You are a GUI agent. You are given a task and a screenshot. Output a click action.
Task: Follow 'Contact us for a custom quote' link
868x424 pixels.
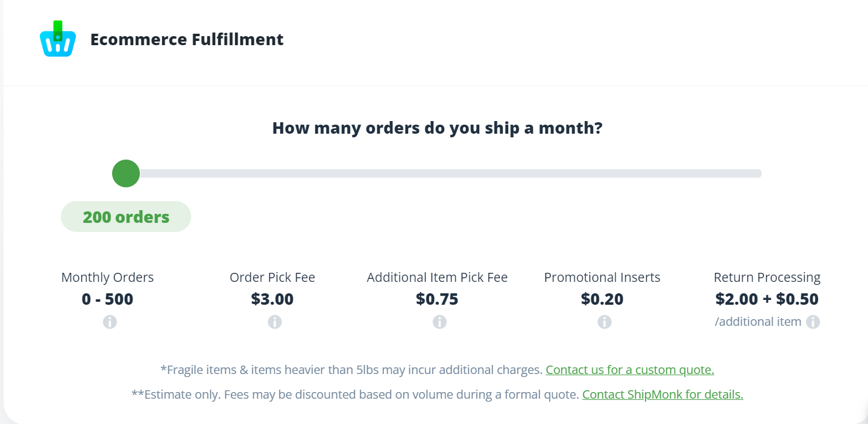pos(630,370)
